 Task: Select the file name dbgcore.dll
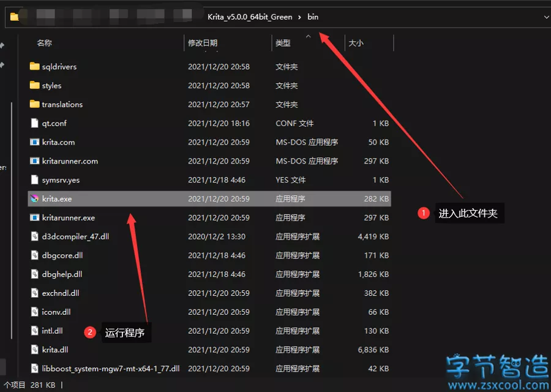pyautogui.click(x=62, y=255)
